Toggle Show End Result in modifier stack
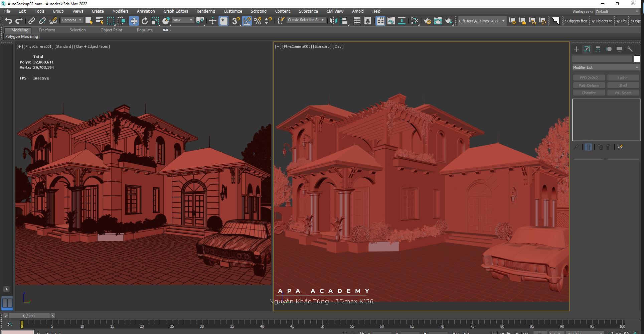644x334 pixels. (588, 147)
